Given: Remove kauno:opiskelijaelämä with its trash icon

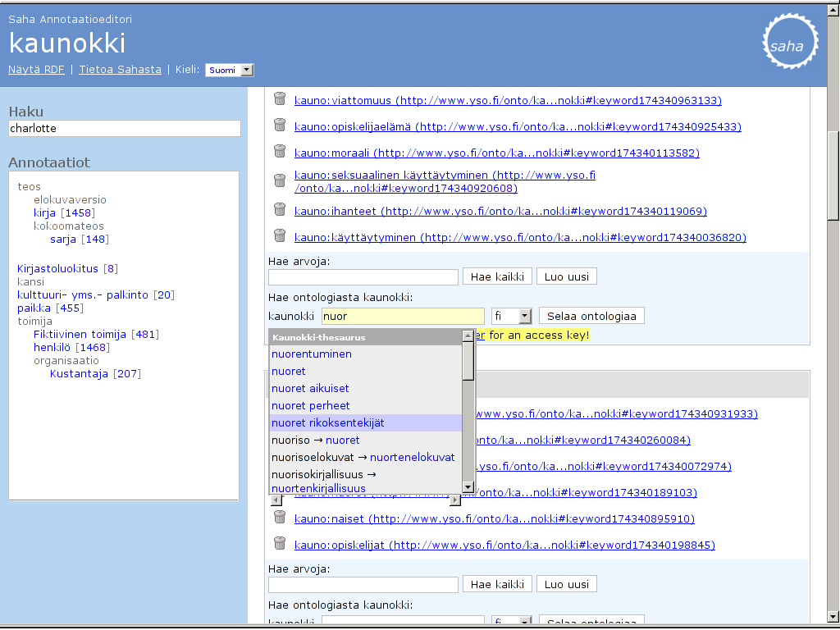Looking at the screenshot, I should coord(280,125).
